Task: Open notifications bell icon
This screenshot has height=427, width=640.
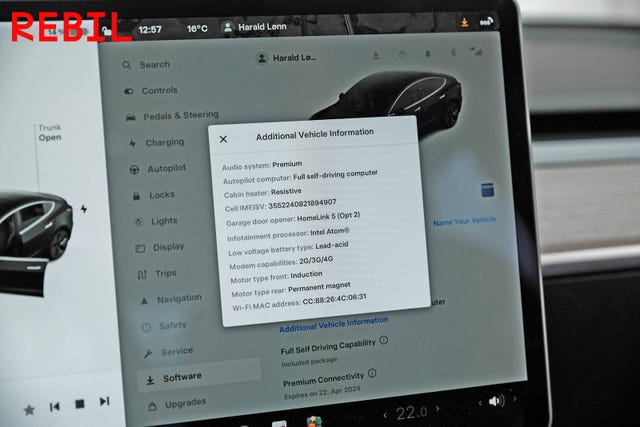Action: coord(428,53)
